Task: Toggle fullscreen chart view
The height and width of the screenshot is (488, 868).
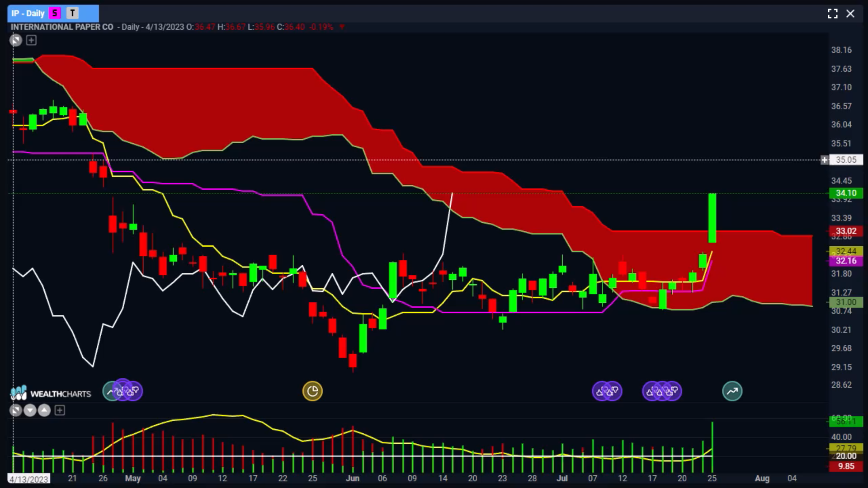Action: pos(832,14)
